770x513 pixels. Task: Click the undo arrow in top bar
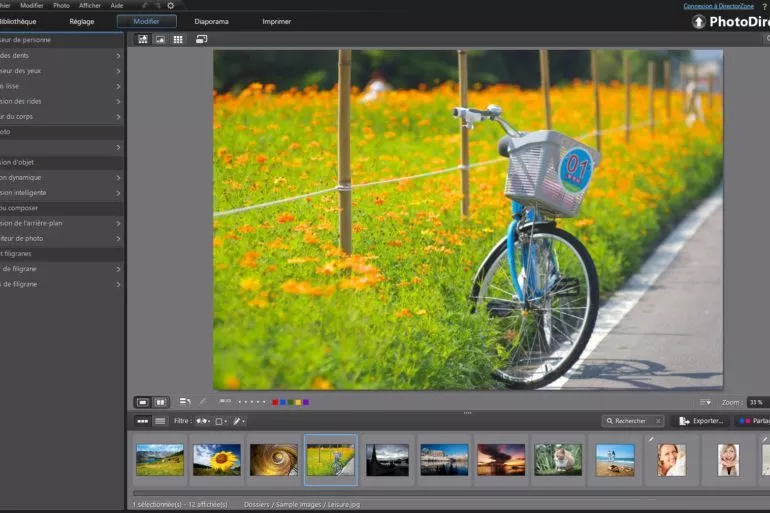(x=144, y=6)
